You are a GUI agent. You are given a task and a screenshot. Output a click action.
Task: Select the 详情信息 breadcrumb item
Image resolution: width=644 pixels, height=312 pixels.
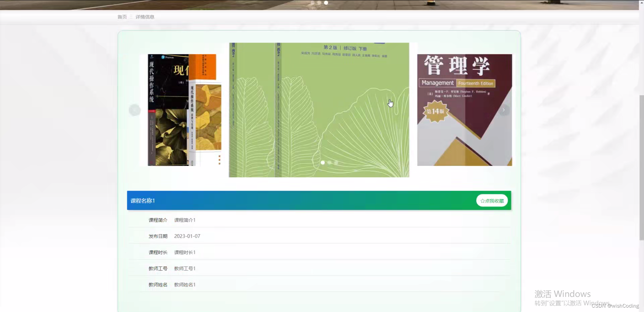pos(145,16)
